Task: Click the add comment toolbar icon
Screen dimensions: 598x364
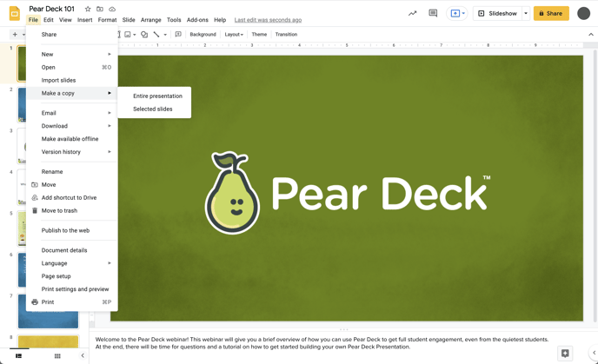Action: [x=178, y=34]
